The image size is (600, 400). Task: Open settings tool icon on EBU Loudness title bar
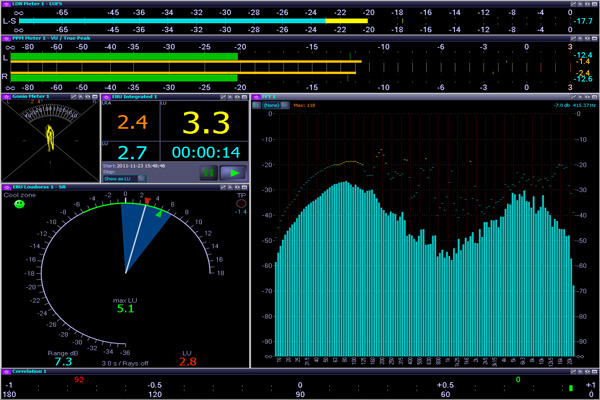click(223, 187)
